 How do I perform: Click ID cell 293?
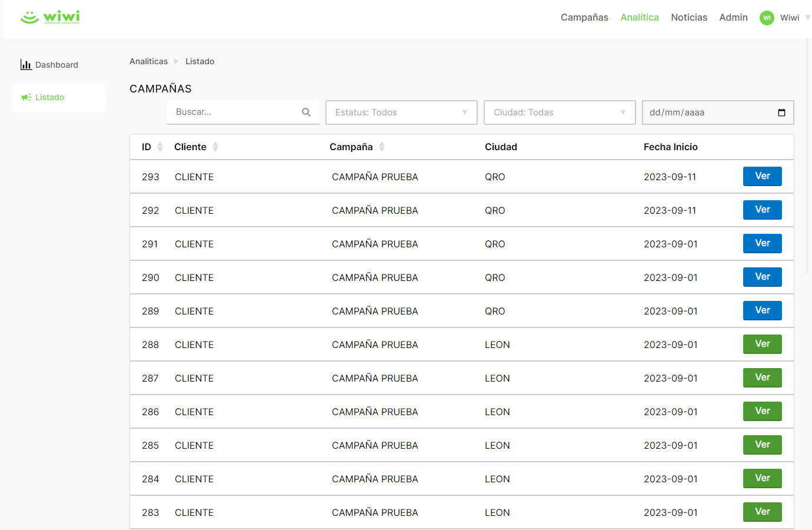tap(151, 177)
